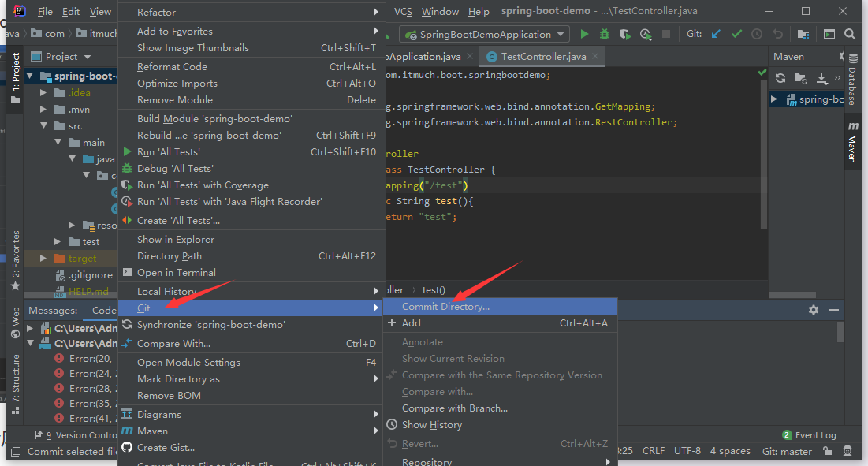The height and width of the screenshot is (466, 868).
Task: Select Show in Explorer
Action: point(251,240)
